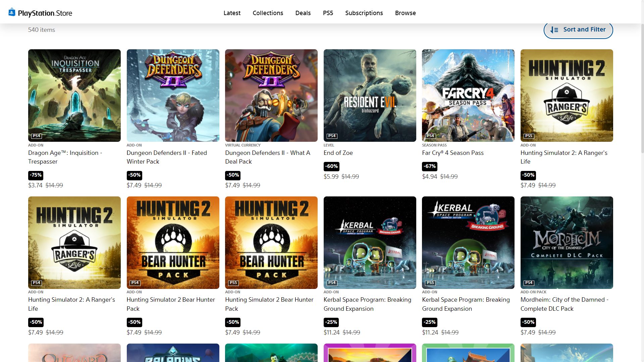
Task: Click the -75% discount badge
Action: 36,175
